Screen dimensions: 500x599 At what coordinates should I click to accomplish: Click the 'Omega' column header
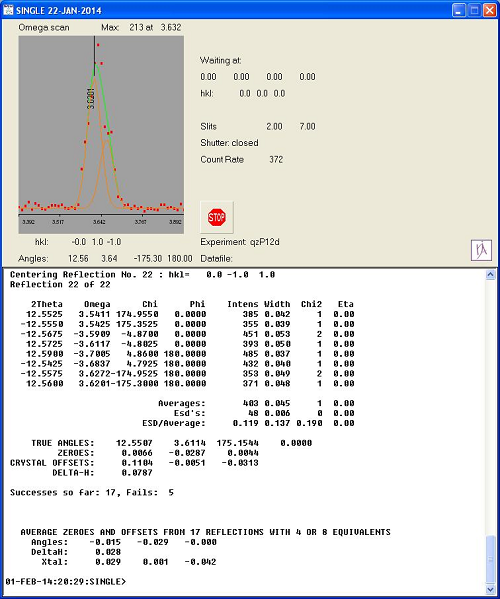click(97, 304)
